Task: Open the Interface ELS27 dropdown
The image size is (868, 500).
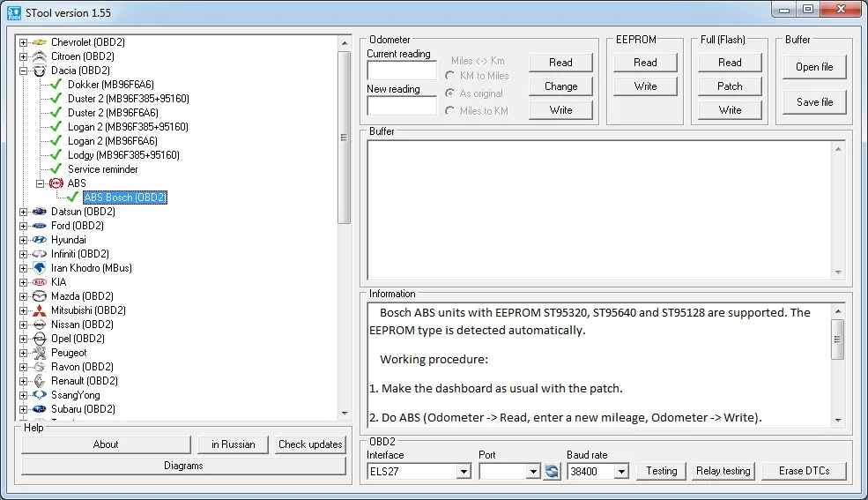Action: [x=464, y=472]
